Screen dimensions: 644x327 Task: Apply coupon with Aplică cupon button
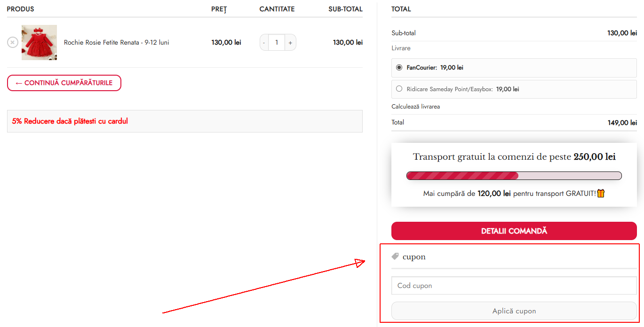[514, 311]
